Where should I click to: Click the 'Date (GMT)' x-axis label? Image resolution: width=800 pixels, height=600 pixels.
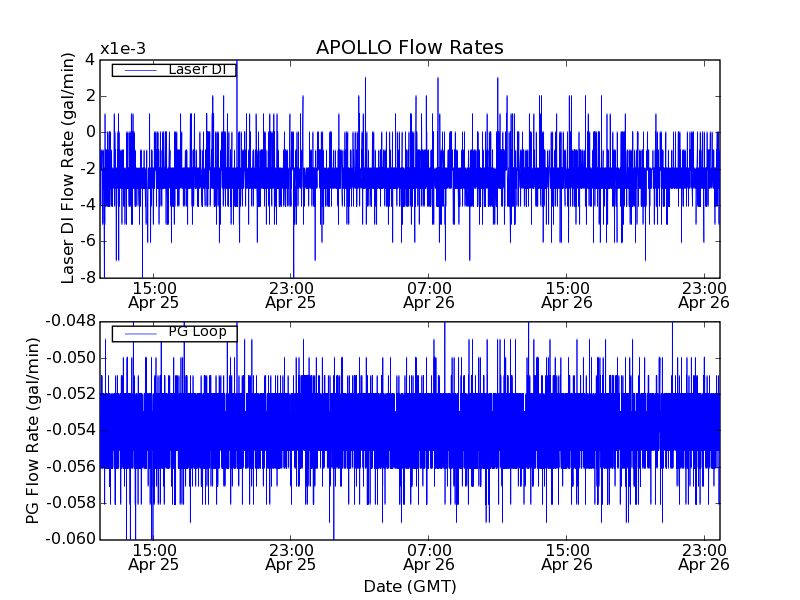[x=410, y=586]
